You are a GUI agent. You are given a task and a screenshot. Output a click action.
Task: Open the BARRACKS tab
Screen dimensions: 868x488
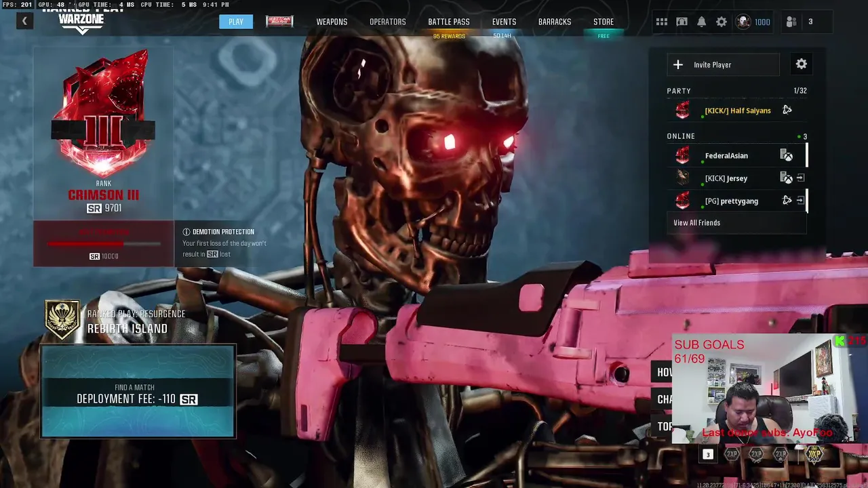(555, 22)
